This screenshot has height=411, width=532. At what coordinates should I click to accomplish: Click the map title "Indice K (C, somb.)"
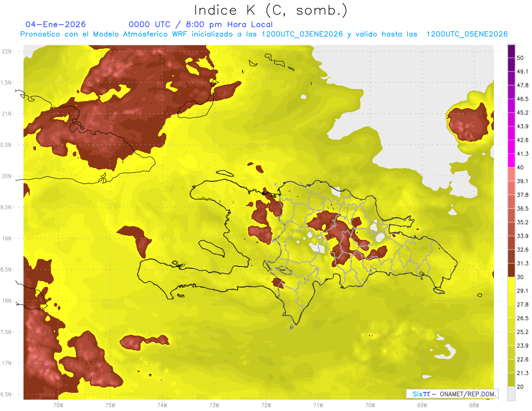click(271, 11)
